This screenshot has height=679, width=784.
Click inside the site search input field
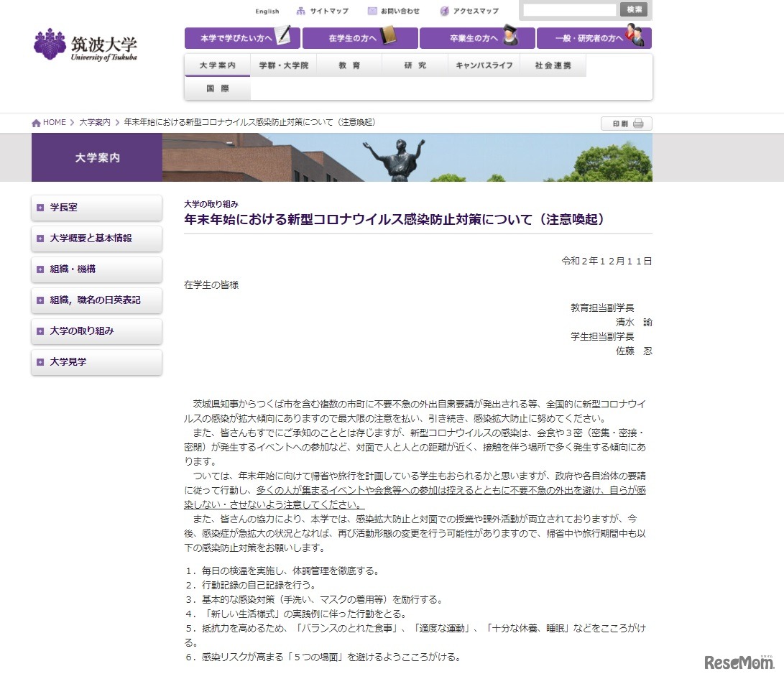[569, 10]
